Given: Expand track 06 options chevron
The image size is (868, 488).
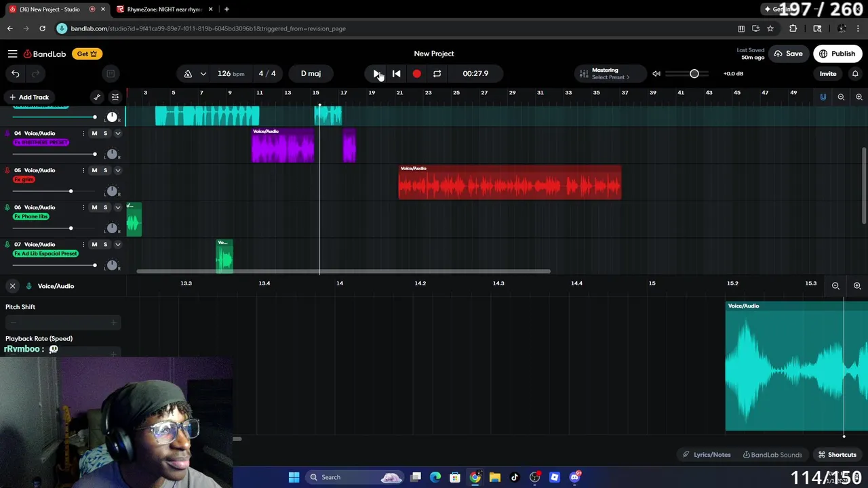Looking at the screenshot, I should (117, 207).
